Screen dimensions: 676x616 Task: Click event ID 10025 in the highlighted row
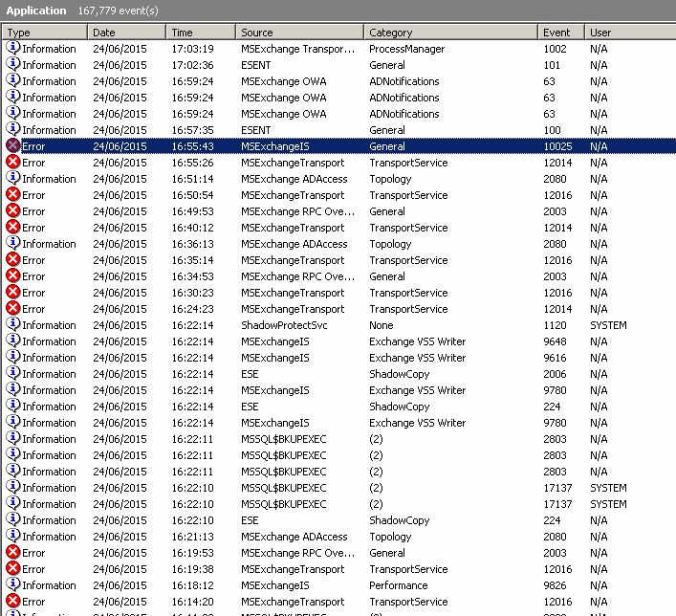[557, 146]
